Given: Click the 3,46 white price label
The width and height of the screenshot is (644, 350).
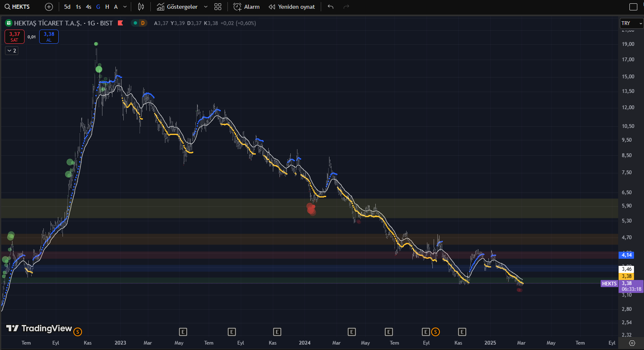Looking at the screenshot, I should click(627, 269).
